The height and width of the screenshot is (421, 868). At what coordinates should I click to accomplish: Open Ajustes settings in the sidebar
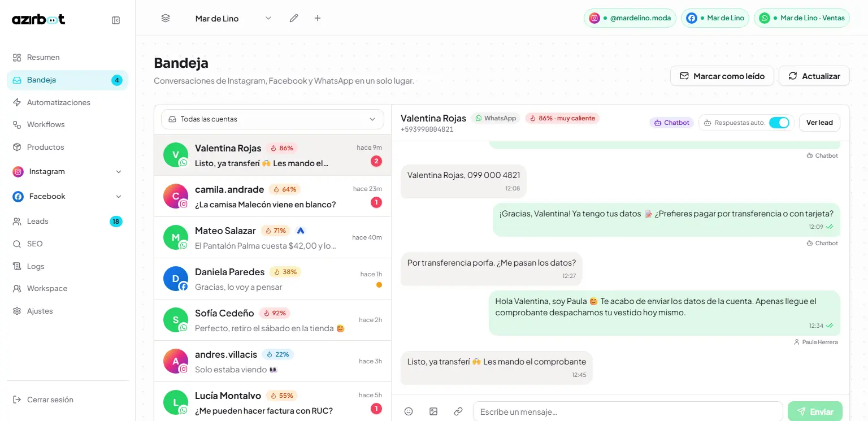click(x=68, y=311)
